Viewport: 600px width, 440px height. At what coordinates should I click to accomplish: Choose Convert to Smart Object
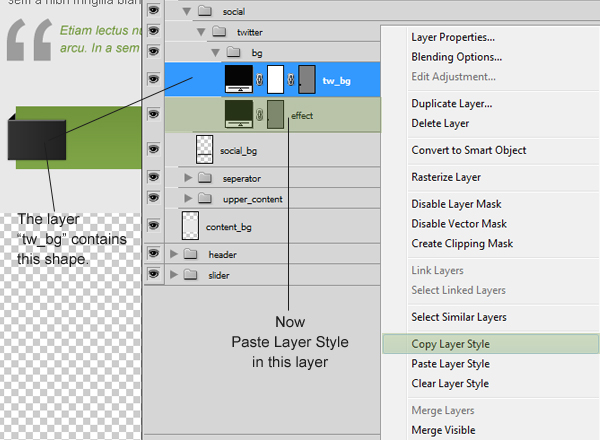[x=469, y=150]
